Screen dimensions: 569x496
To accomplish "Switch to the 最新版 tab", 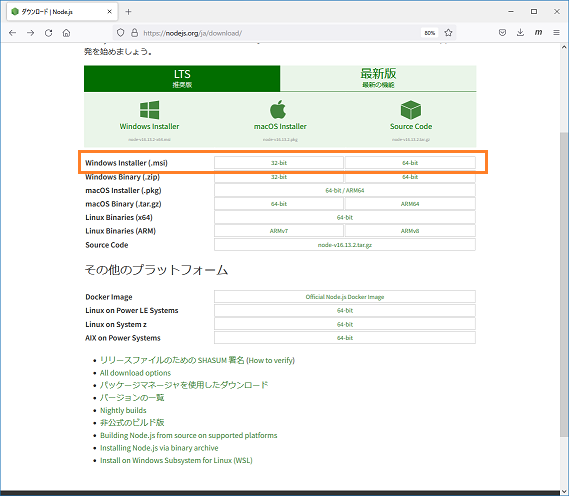I will 378,78.
